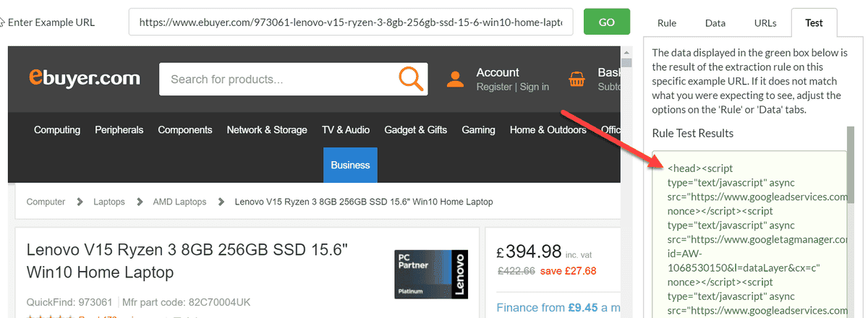The height and width of the screenshot is (318, 868).
Task: Switch to the Rule tab
Action: click(667, 22)
